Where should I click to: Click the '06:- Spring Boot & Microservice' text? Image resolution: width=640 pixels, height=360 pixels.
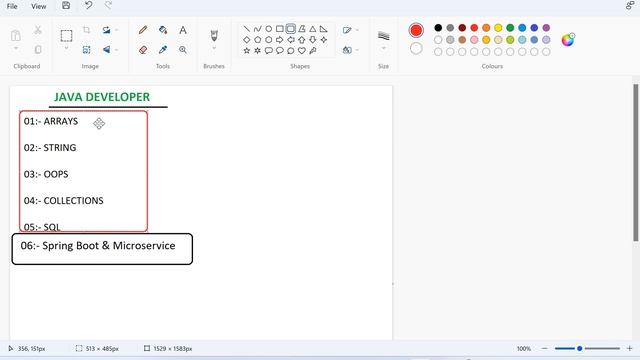(98, 246)
